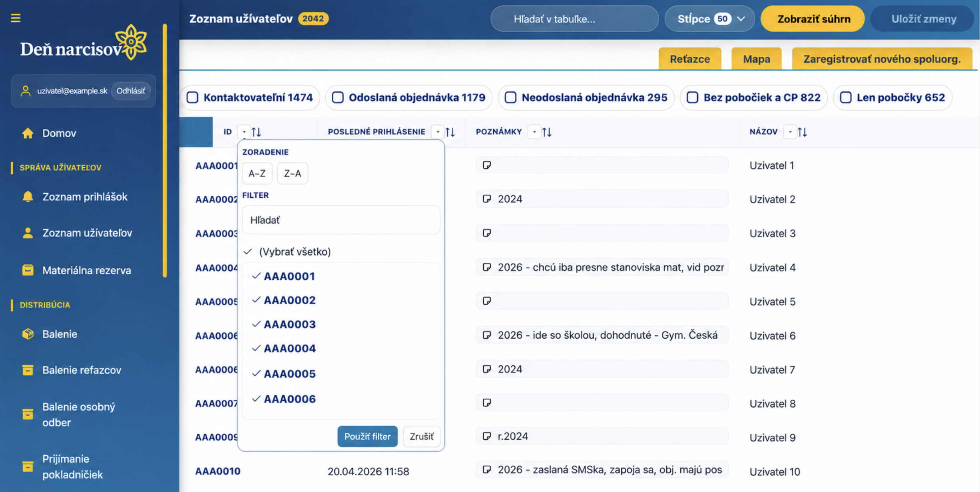Viewport: 980px width, 492px height.
Task: Toggle Len pobočky 652 checkbox
Action: pyautogui.click(x=845, y=97)
